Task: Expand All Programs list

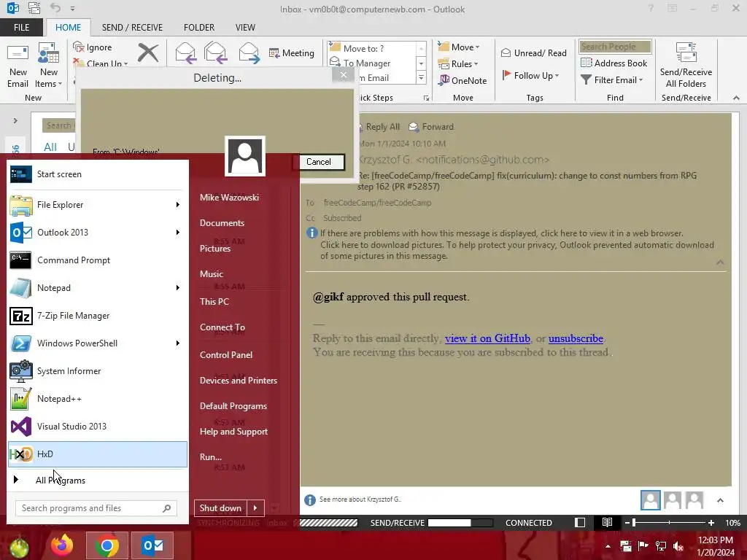Action: pyautogui.click(x=97, y=480)
